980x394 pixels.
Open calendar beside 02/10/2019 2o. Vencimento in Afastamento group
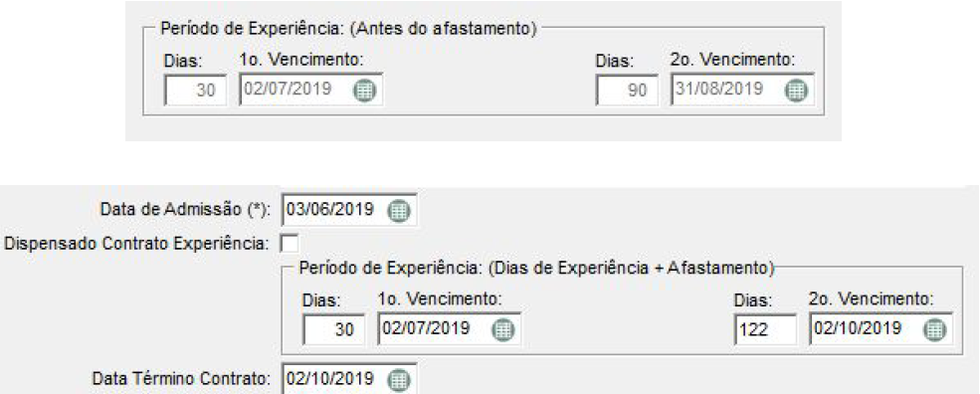[934, 328]
